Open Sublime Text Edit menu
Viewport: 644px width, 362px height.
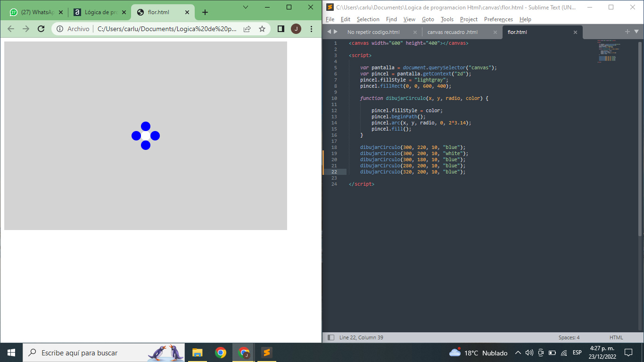(346, 19)
